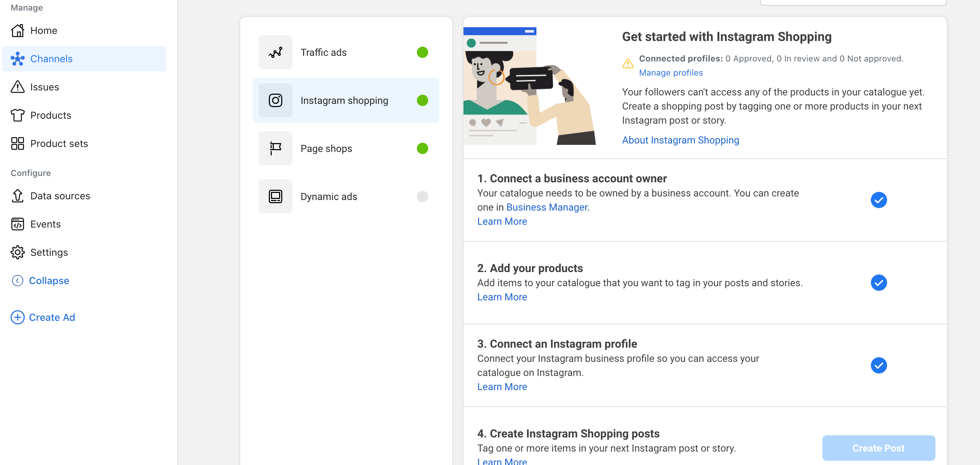Click the Product sets grid icon
This screenshot has width=980, height=465.
pyautogui.click(x=18, y=143)
